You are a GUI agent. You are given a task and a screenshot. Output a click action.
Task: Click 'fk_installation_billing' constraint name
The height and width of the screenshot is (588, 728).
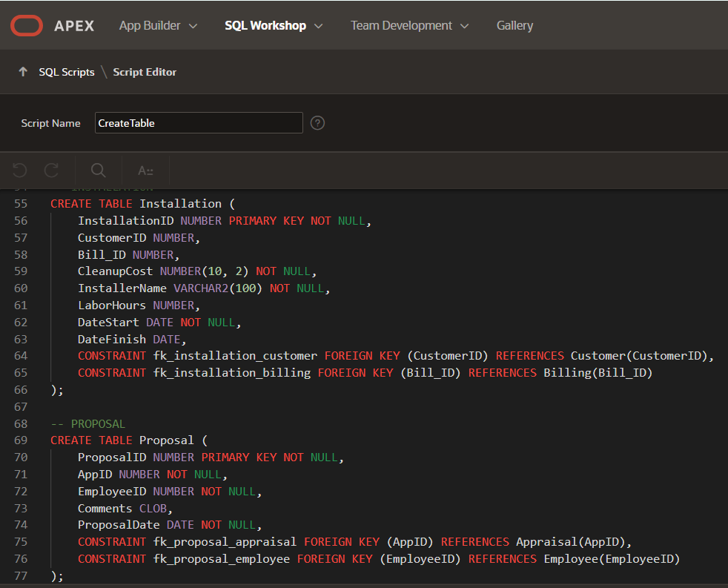point(232,373)
